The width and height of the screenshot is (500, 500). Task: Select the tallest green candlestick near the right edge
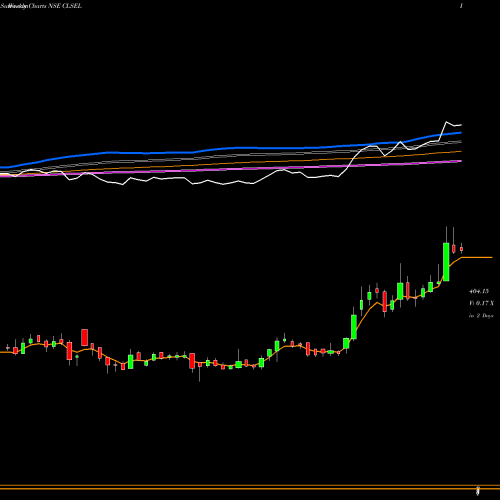[x=446, y=262]
